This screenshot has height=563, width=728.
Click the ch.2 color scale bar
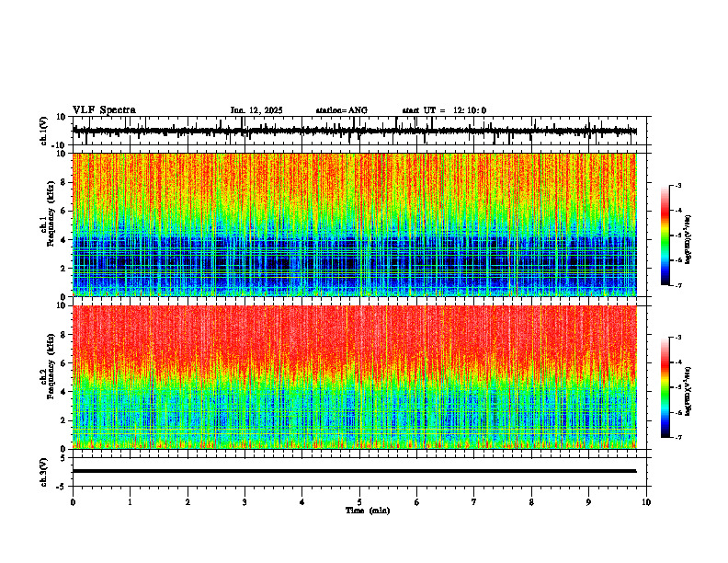coord(665,387)
